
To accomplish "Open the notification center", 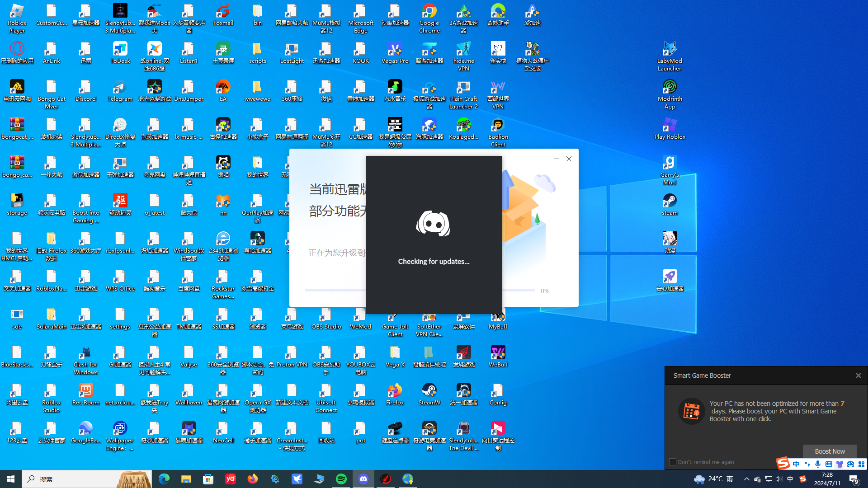I will [854, 479].
